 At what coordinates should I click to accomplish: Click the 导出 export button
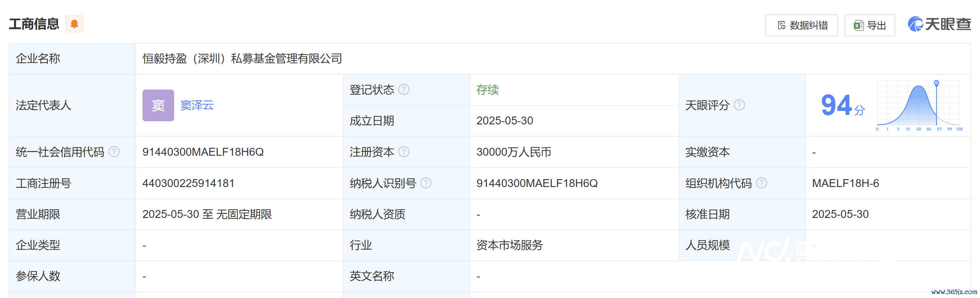870,25
